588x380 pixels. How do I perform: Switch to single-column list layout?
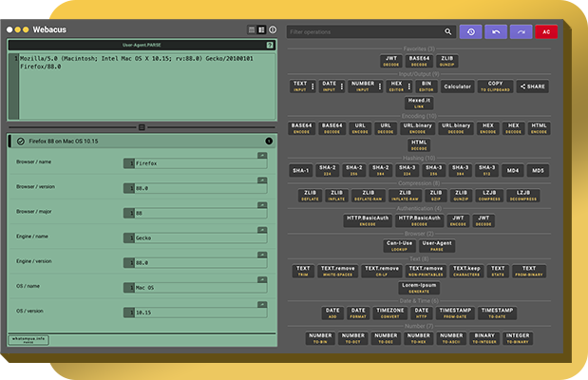tap(251, 29)
